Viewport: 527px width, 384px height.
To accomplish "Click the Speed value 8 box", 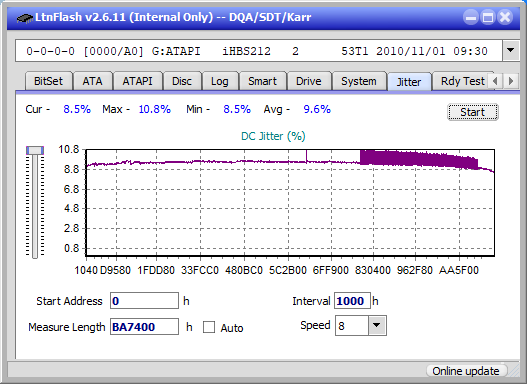I will pyautogui.click(x=352, y=325).
